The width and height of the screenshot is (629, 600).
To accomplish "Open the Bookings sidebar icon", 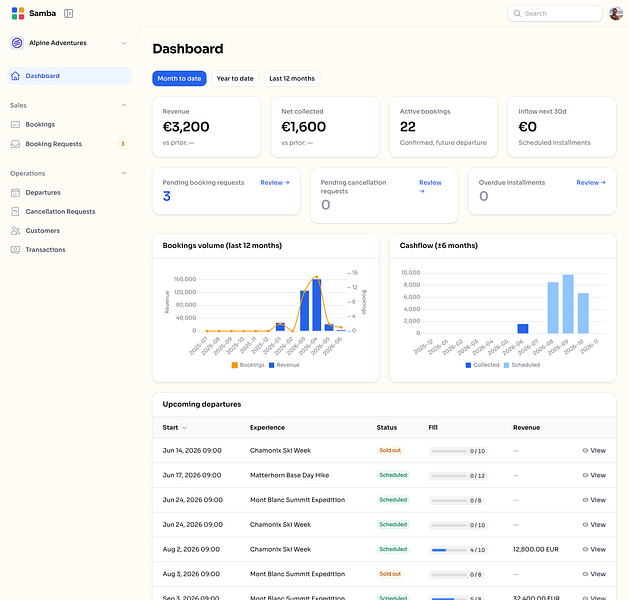I will [15, 125].
